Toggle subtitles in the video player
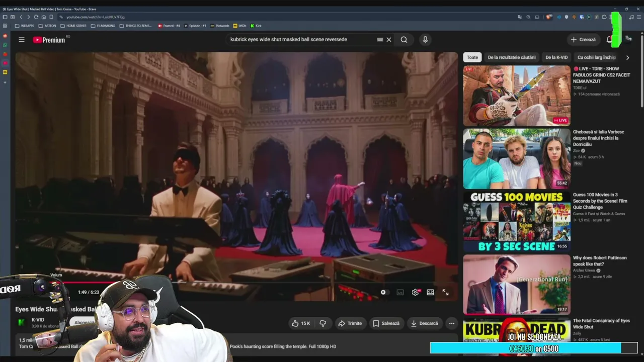Image resolution: width=644 pixels, height=362 pixels. (x=400, y=292)
